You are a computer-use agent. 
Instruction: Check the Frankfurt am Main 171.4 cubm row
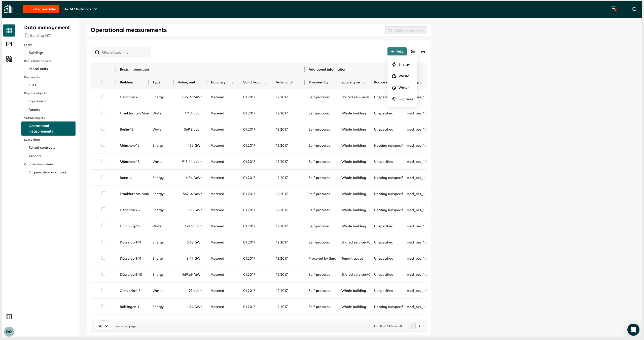pyautogui.click(x=103, y=113)
